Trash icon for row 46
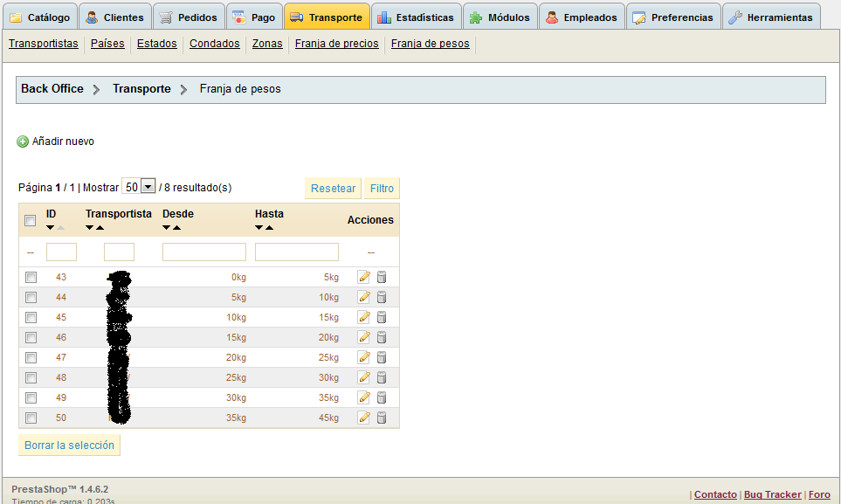841x504 pixels. point(382,337)
